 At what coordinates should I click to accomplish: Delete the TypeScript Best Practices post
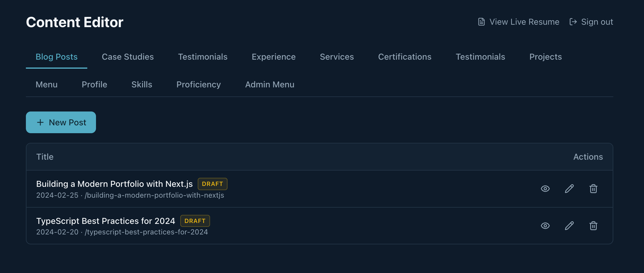click(593, 226)
